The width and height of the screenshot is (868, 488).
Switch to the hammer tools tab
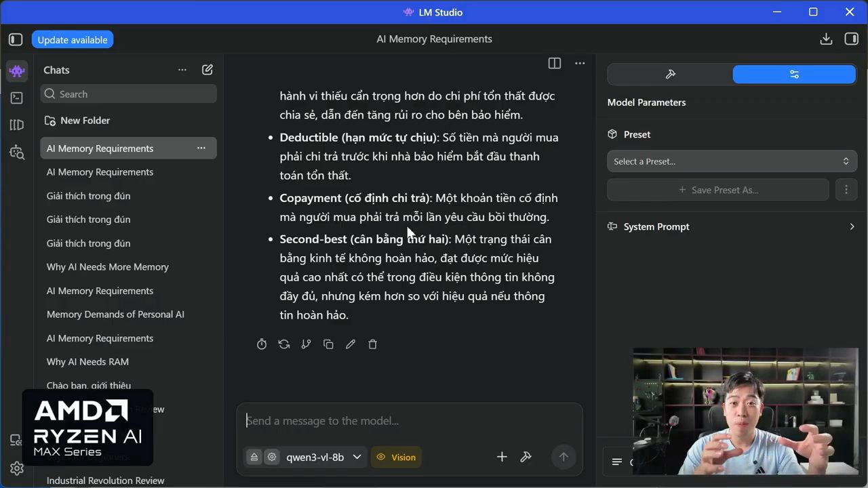(x=670, y=75)
